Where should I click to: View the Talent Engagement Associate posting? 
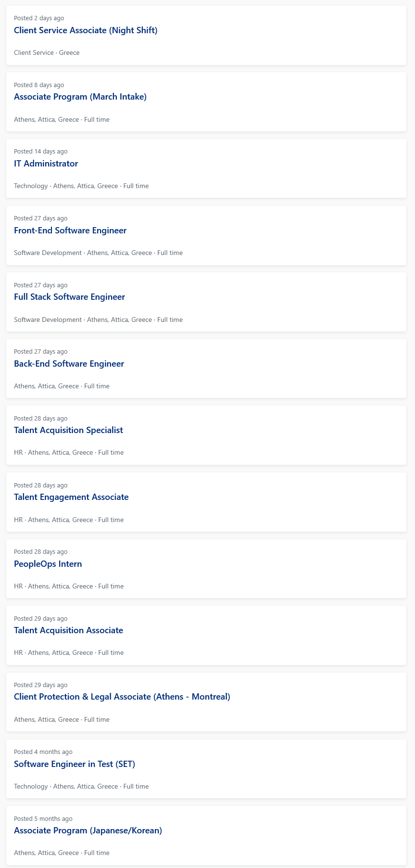point(71,497)
